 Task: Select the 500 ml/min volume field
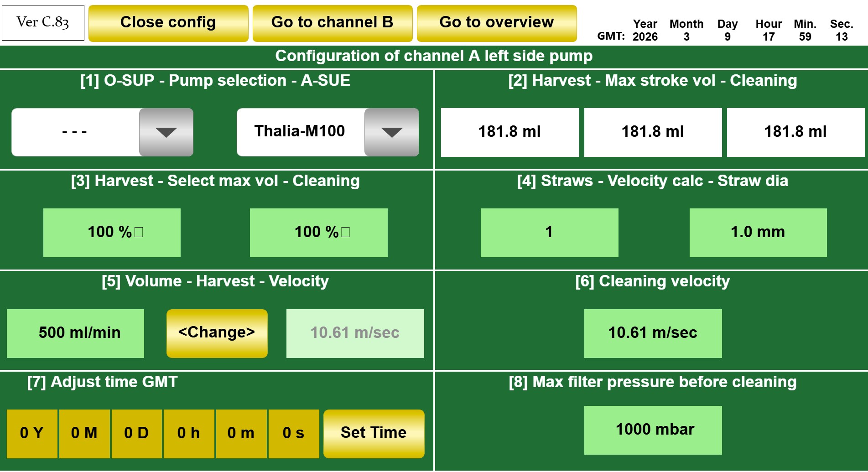pyautogui.click(x=76, y=333)
